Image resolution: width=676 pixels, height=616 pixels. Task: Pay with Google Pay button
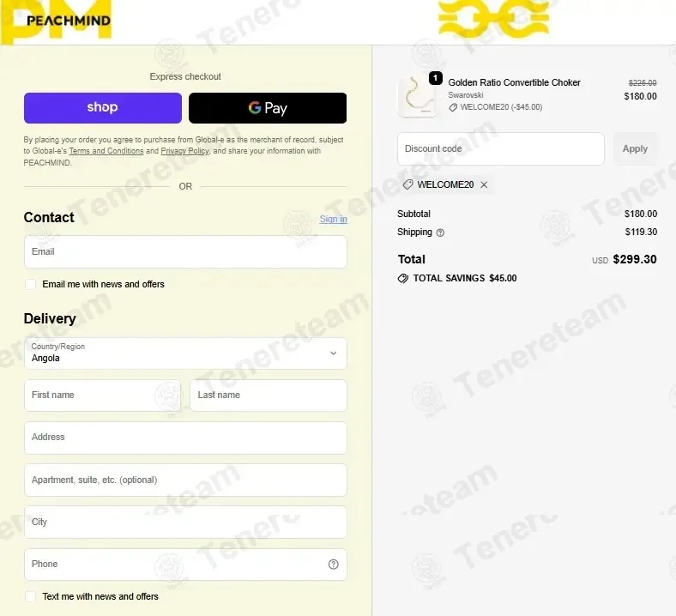268,108
